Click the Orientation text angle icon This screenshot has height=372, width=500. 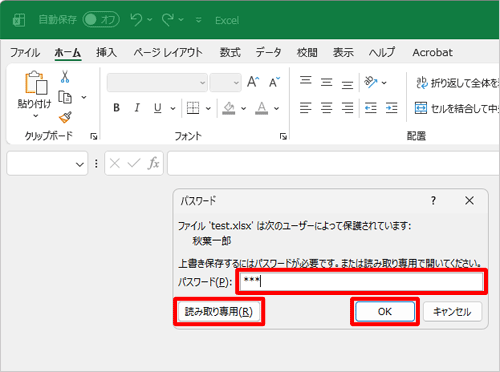(371, 82)
